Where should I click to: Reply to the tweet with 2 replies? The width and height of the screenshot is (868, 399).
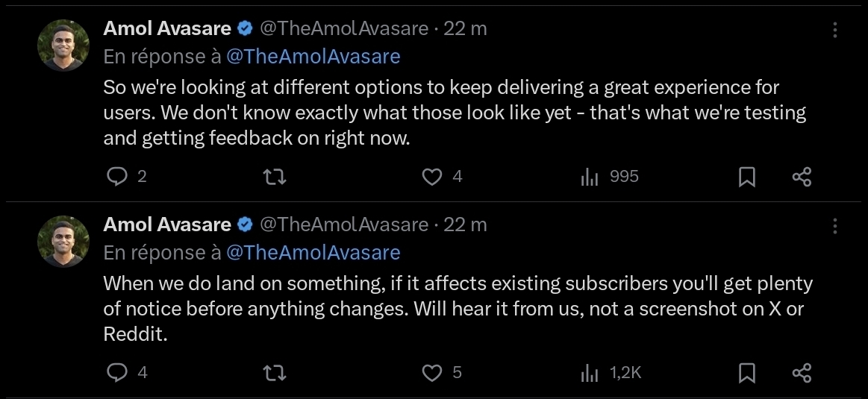click(x=118, y=177)
